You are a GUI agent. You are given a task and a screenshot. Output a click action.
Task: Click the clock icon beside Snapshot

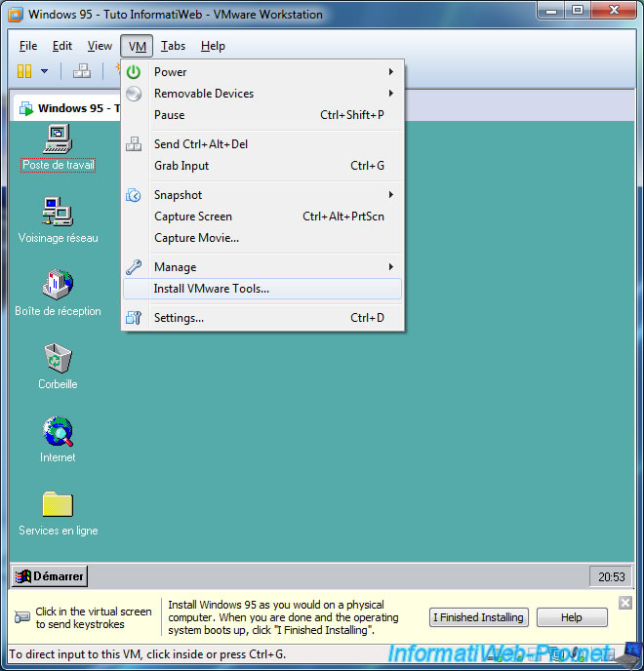pos(134,196)
